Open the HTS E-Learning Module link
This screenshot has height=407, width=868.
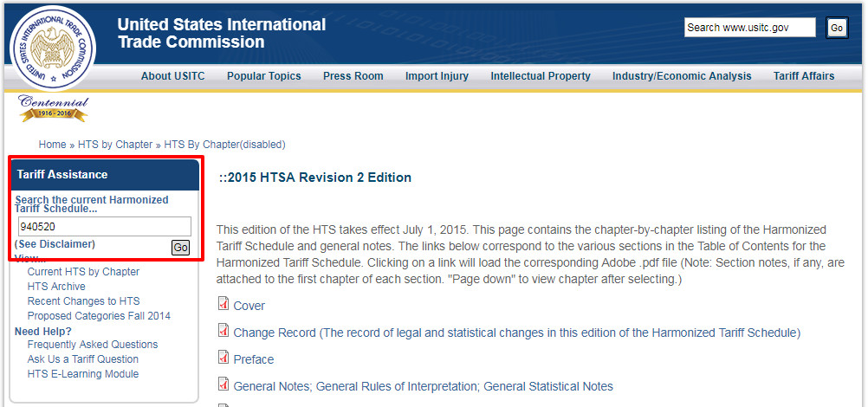pyautogui.click(x=83, y=374)
